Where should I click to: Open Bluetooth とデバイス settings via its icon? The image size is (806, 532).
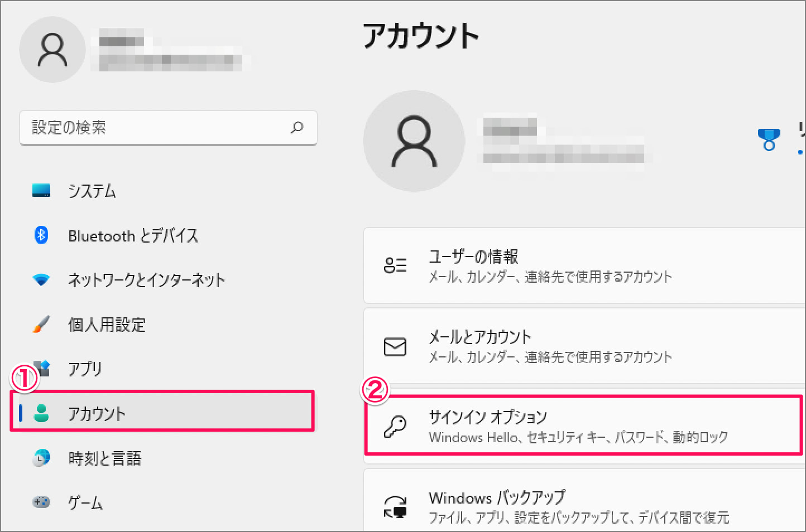(40, 235)
